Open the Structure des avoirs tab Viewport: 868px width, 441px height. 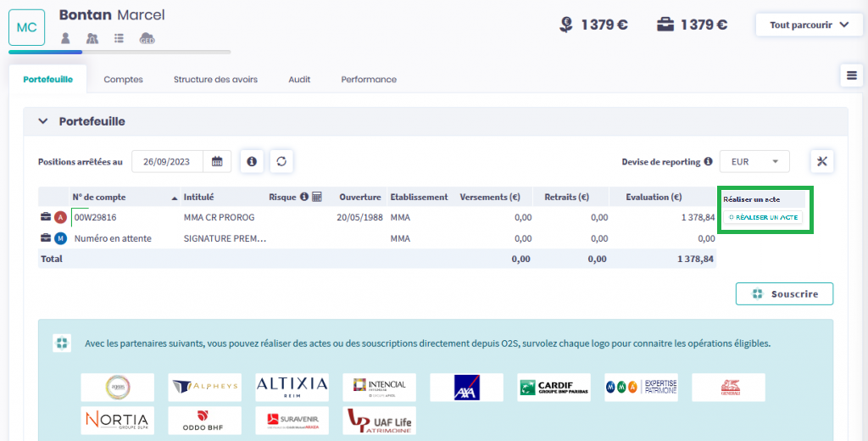(215, 80)
